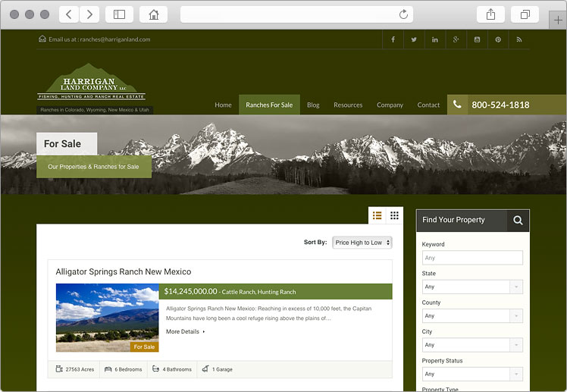Open Resources in navigation menu

348,105
